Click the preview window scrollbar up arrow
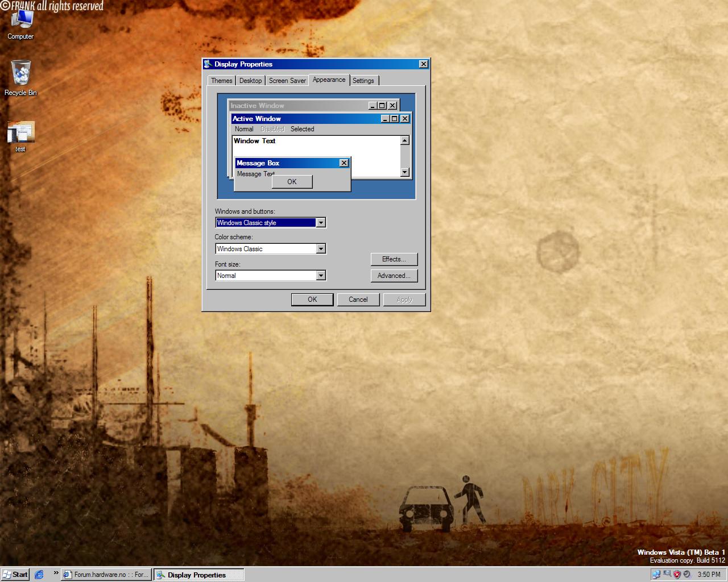Screen dimensions: 728x582 pos(405,140)
